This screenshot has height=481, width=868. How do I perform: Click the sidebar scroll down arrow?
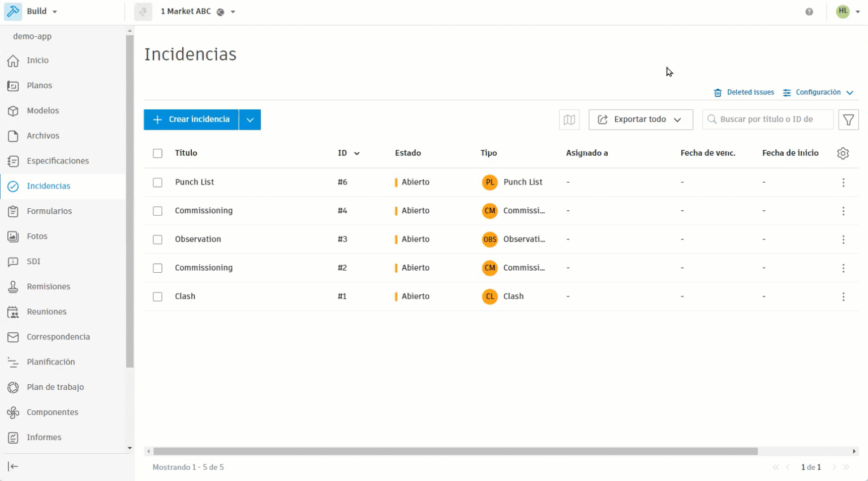pos(130,448)
